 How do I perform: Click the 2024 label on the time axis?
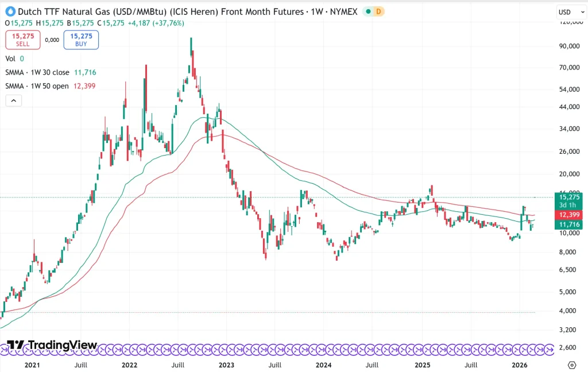(x=323, y=365)
